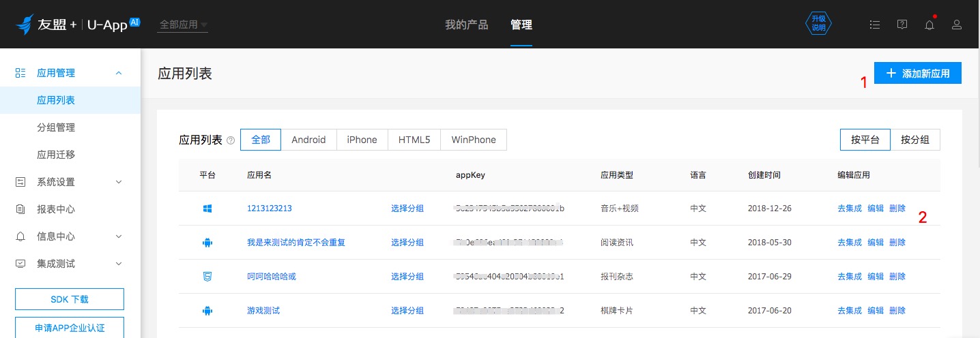Select the Android filter tab
The height and width of the screenshot is (338, 980).
pyautogui.click(x=308, y=140)
